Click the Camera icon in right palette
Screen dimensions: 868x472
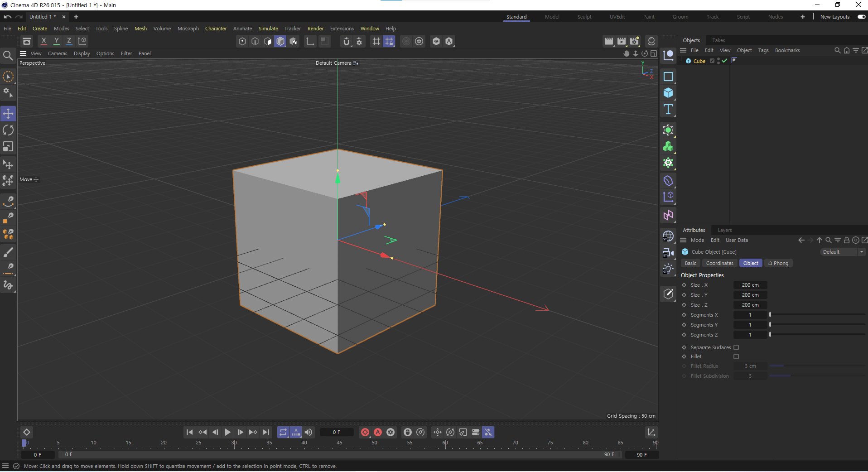point(668,253)
